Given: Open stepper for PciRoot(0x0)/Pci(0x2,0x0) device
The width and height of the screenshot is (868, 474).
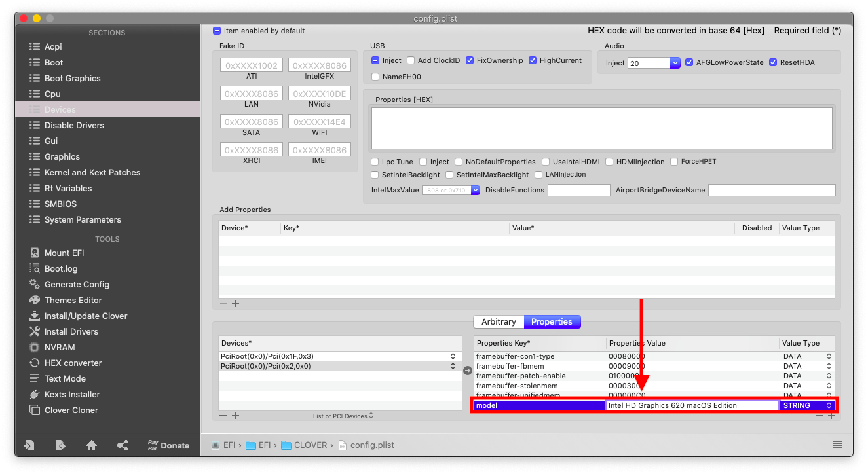Looking at the screenshot, I should coord(453,366).
